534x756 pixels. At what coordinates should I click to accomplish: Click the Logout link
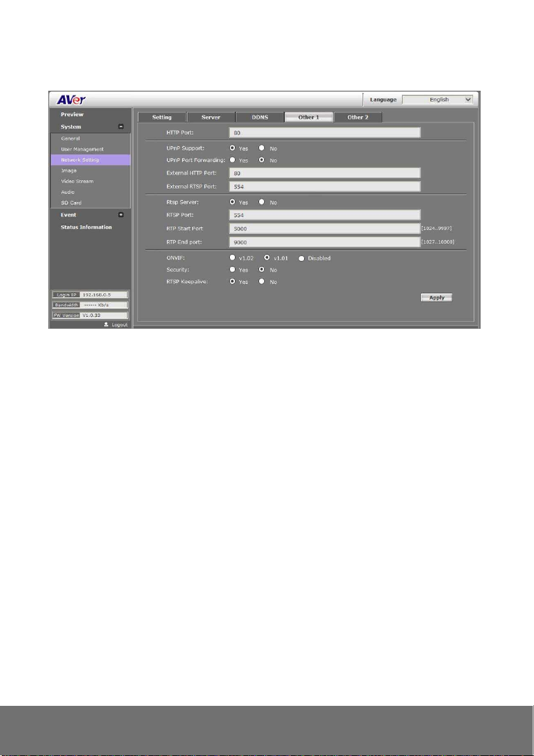tap(116, 324)
